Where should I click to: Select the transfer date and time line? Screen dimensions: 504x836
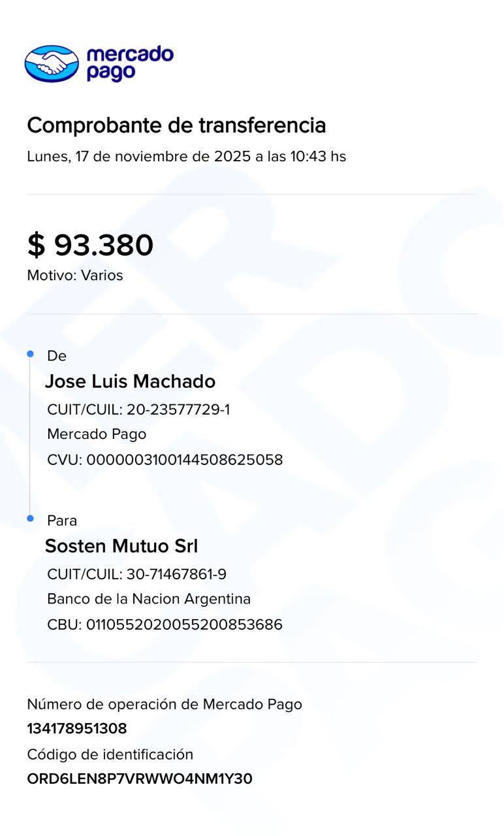(186, 157)
